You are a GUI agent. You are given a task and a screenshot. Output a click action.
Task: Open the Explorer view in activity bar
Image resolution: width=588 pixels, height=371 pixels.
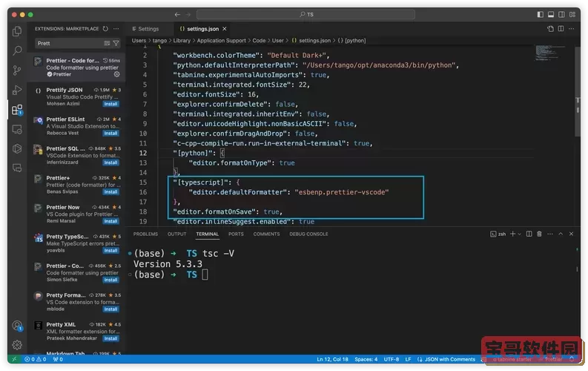(x=17, y=31)
